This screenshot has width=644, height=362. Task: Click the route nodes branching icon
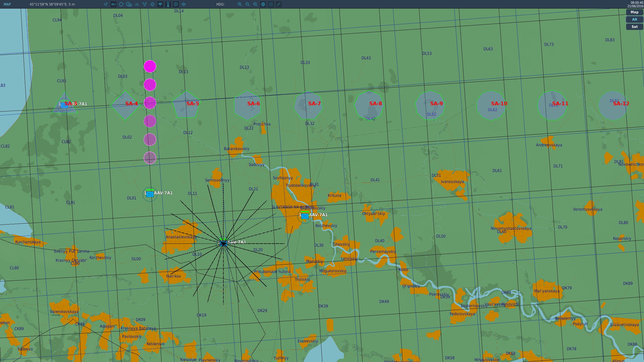point(145,4)
